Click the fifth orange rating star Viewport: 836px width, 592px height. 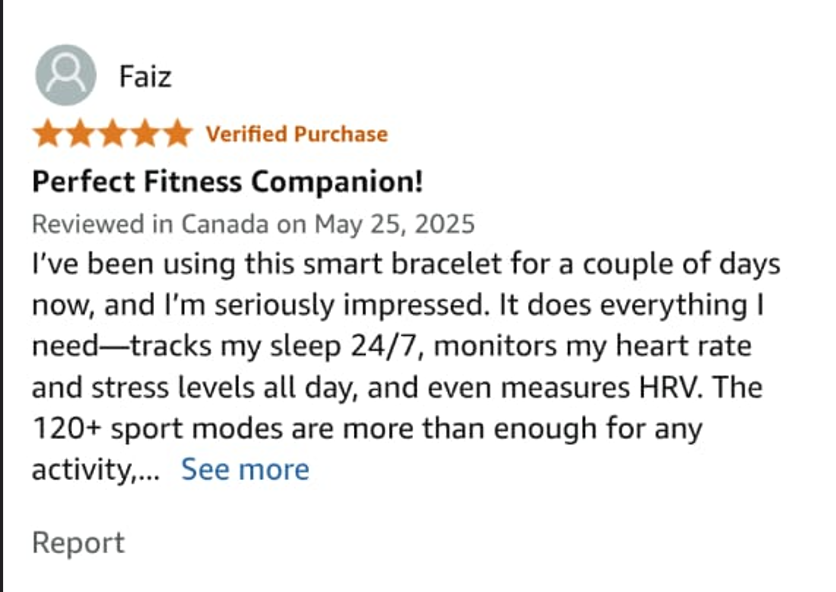click(177, 133)
